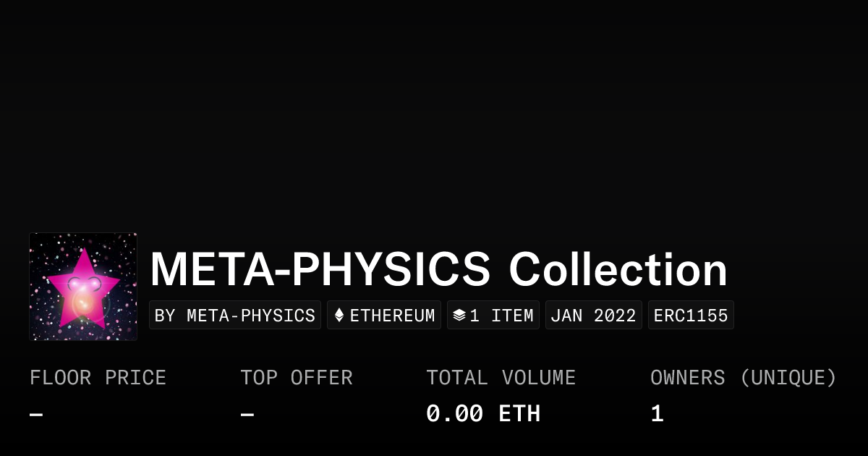Click the dash under TOP OFFER

(x=247, y=415)
